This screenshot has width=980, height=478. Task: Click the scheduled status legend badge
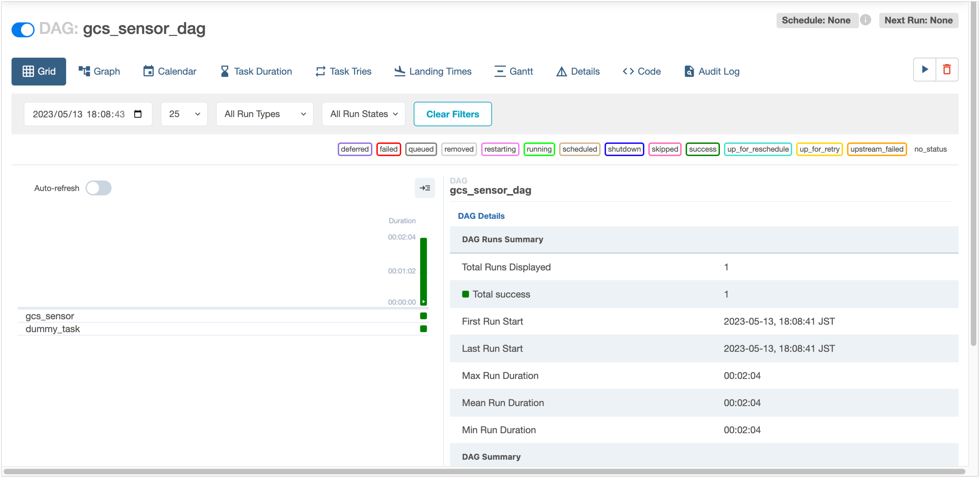[580, 149]
